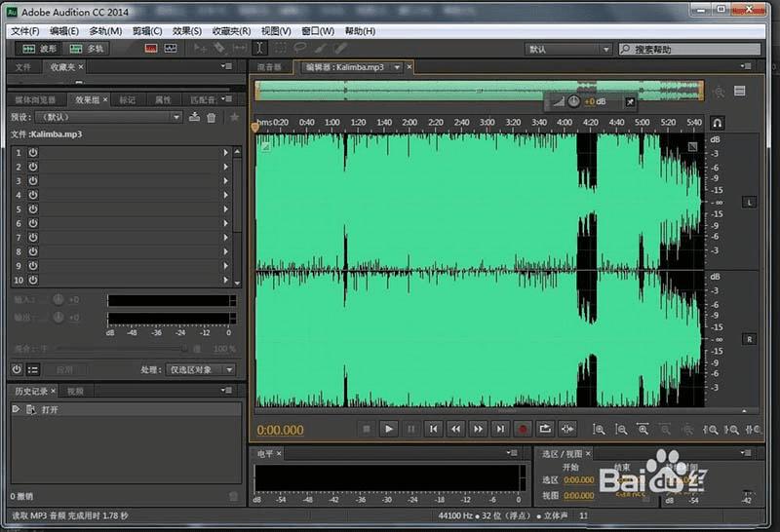Toggle power for effect slot 5
The height and width of the screenshot is (532, 780).
[x=32, y=209]
